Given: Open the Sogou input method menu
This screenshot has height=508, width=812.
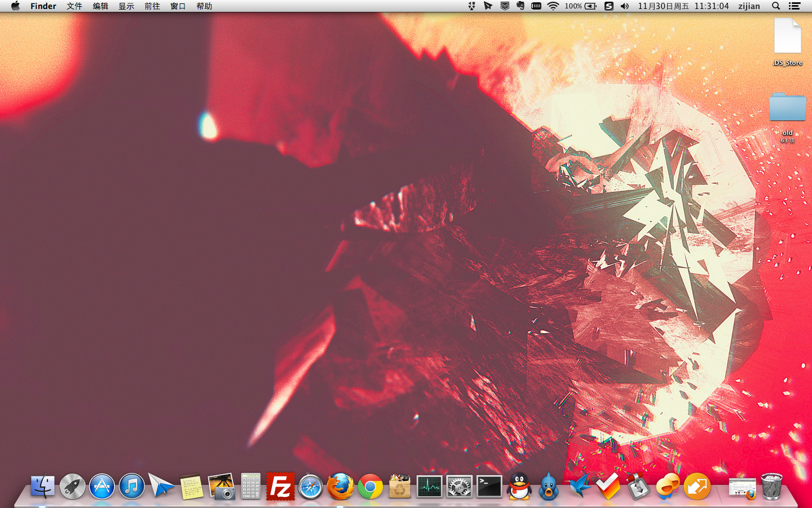Looking at the screenshot, I should (609, 6).
